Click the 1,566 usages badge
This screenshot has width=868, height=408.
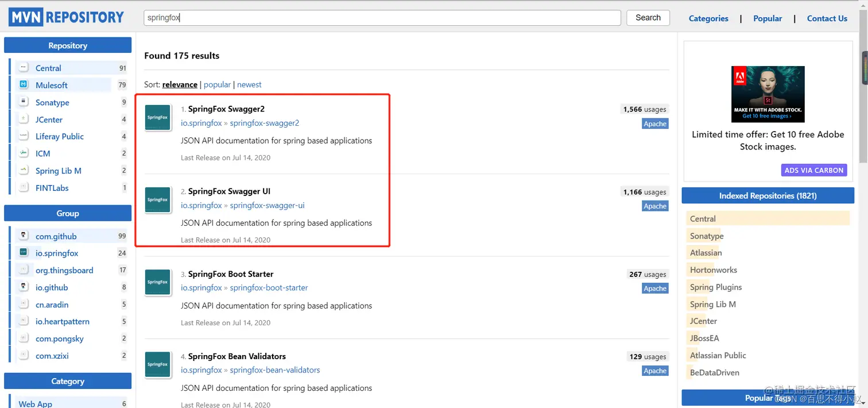point(645,109)
